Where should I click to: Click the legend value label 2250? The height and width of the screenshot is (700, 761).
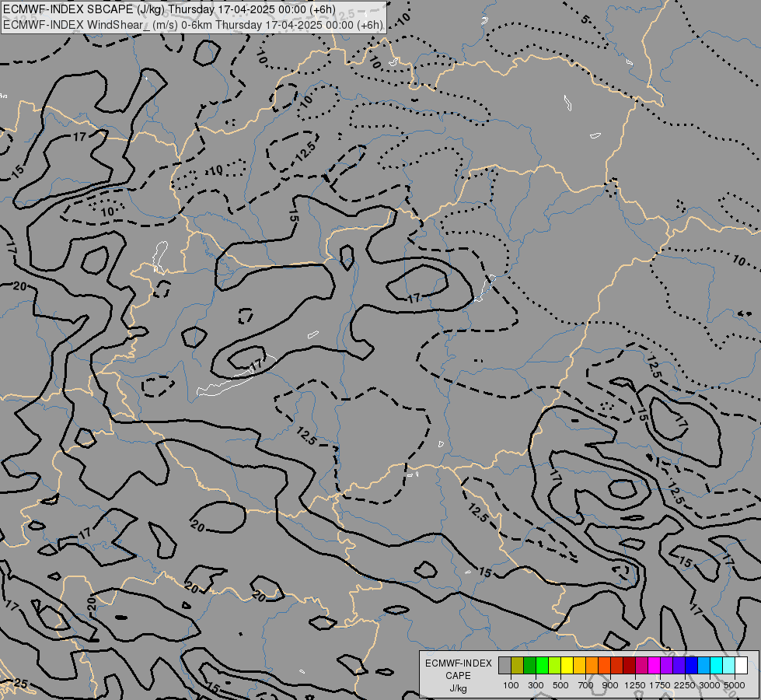tap(685, 685)
